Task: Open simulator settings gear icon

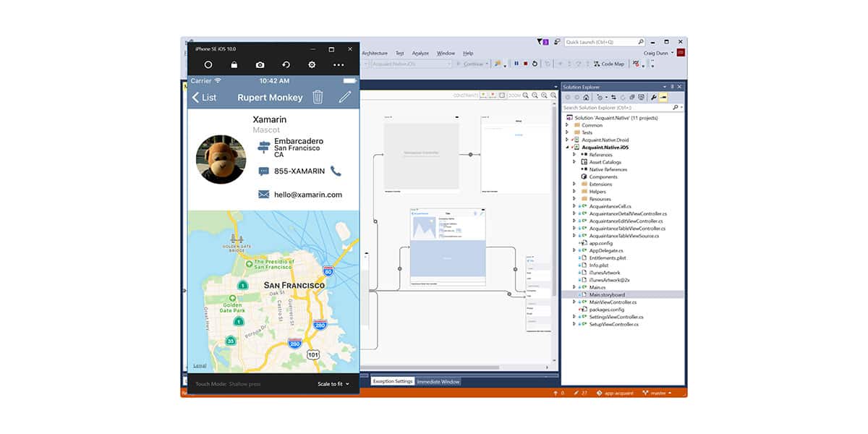Action: pyautogui.click(x=312, y=64)
